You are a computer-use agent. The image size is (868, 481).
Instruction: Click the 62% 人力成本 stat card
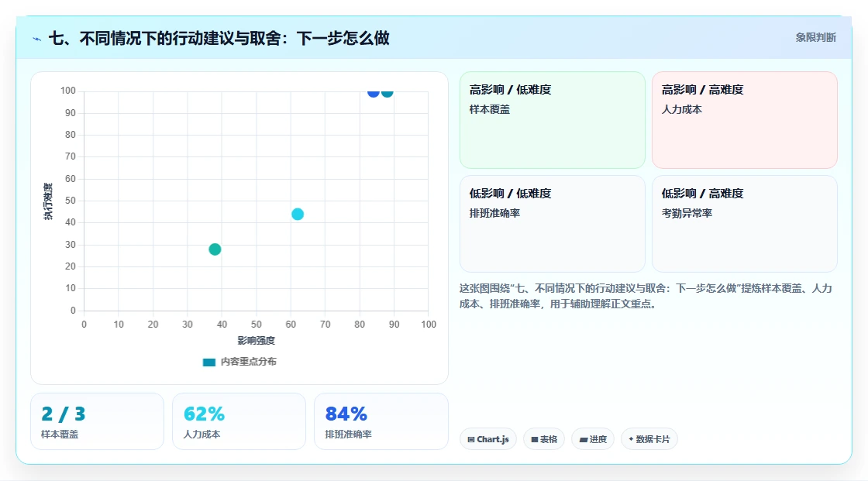[x=239, y=422]
